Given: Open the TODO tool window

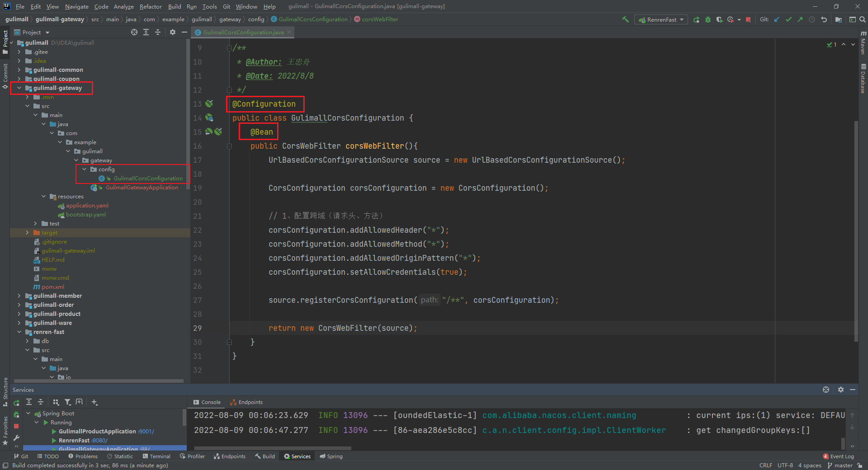Looking at the screenshot, I should point(48,456).
